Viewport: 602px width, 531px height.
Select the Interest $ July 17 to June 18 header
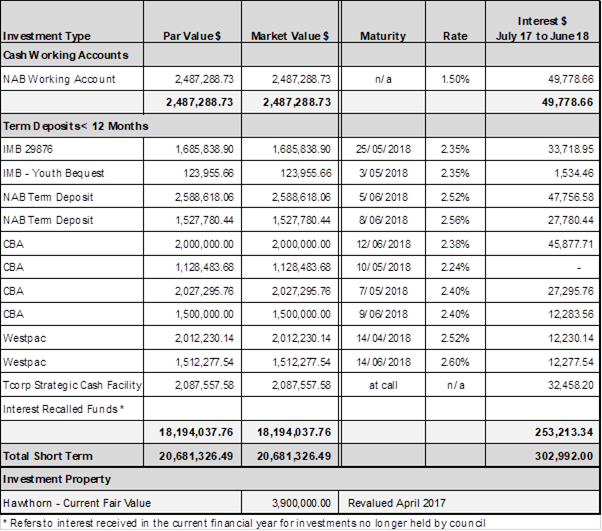point(543,28)
